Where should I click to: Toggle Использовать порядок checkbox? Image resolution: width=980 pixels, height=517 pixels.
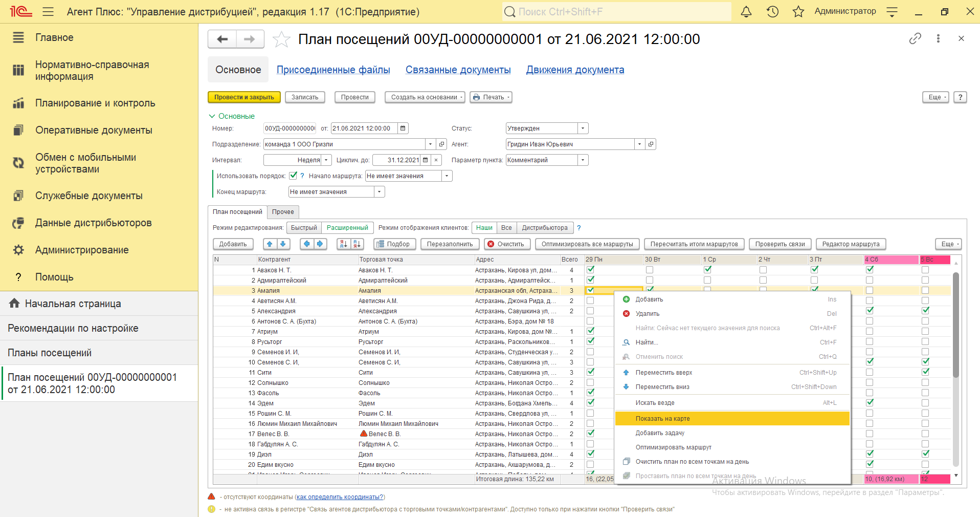(x=293, y=176)
